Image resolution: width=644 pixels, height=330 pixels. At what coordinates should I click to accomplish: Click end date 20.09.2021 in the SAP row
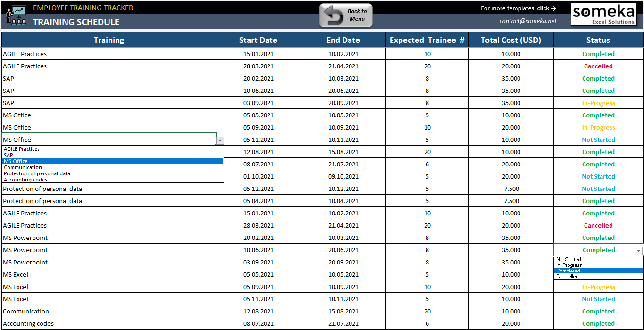pos(343,103)
